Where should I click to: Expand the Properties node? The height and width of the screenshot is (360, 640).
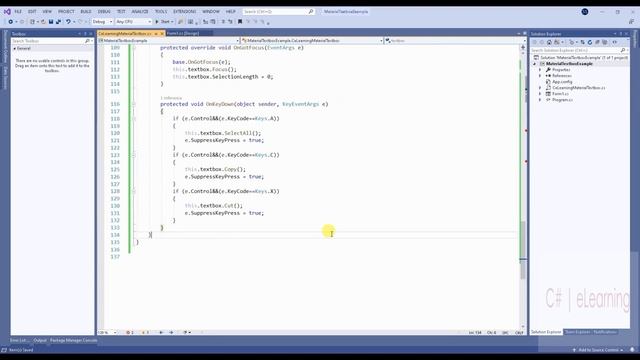540,70
